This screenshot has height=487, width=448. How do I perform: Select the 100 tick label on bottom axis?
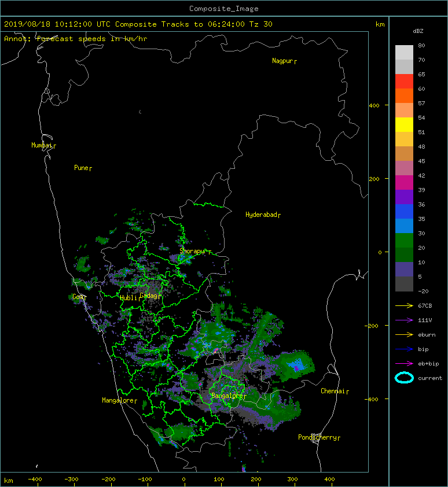219,479
